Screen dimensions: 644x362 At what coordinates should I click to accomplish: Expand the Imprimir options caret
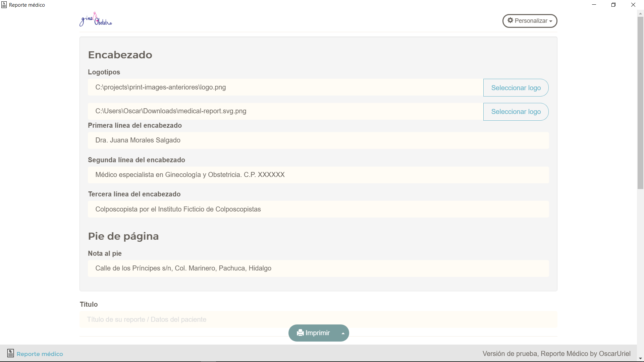[x=343, y=333]
